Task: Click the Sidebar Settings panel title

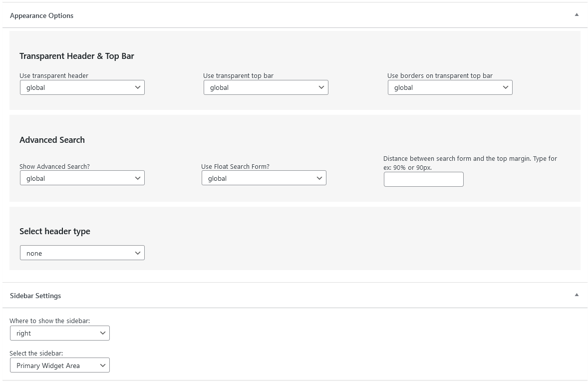Action: 35,296
